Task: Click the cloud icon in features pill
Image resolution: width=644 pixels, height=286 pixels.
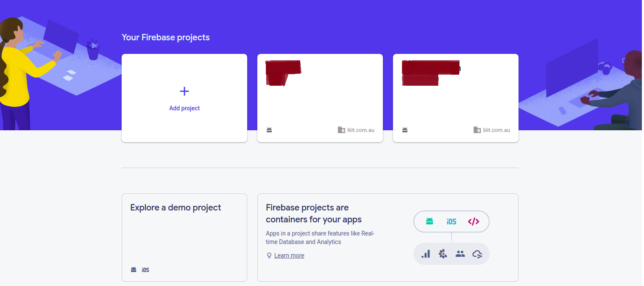Action: click(x=477, y=254)
